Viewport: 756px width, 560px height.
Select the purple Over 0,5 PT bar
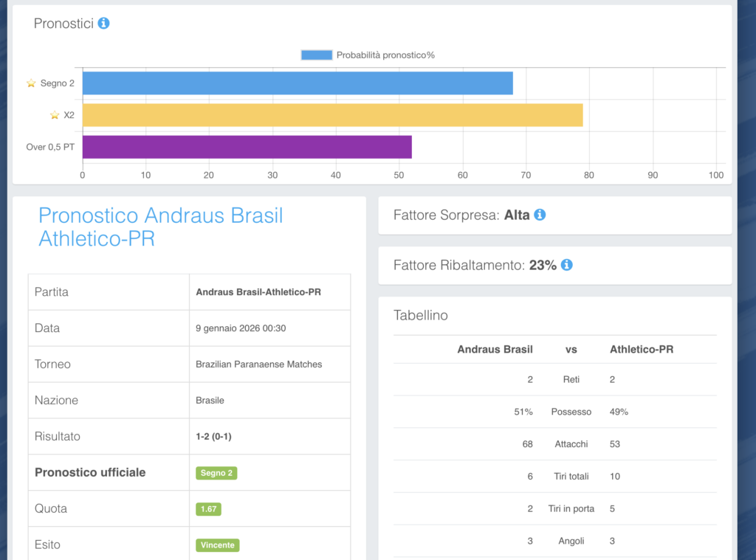(247, 147)
